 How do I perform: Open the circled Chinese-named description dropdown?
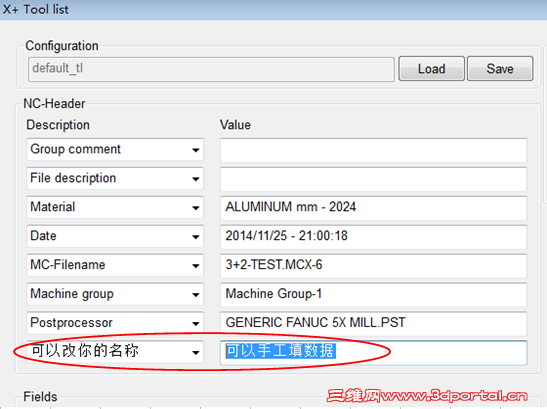[115, 351]
